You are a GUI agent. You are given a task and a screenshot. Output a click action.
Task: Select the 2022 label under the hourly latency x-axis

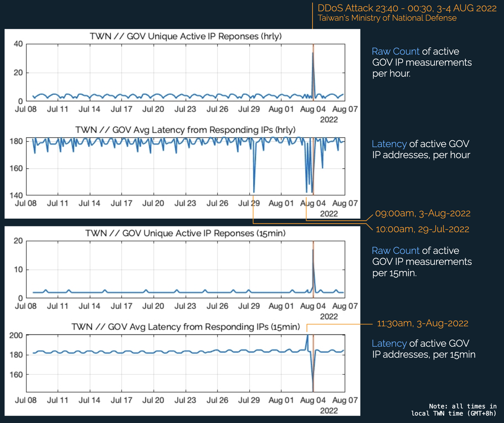click(329, 214)
